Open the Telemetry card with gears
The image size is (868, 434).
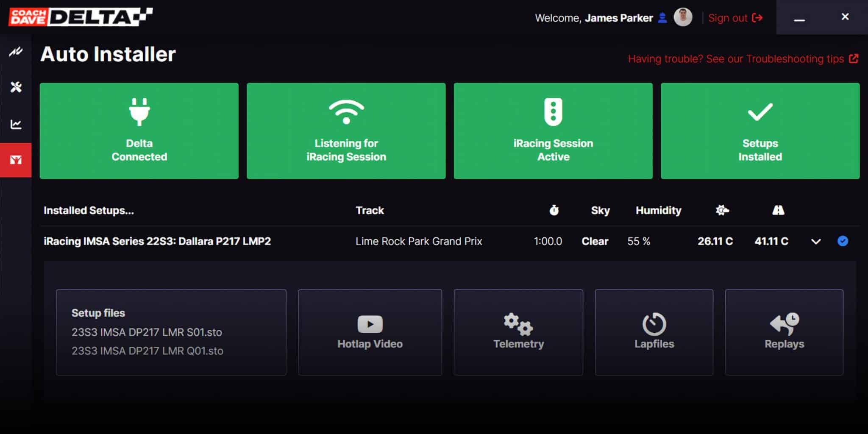pos(518,332)
